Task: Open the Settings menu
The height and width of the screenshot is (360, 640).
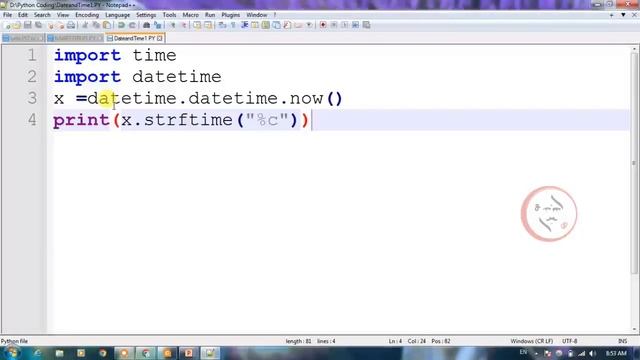Action: click(x=146, y=15)
